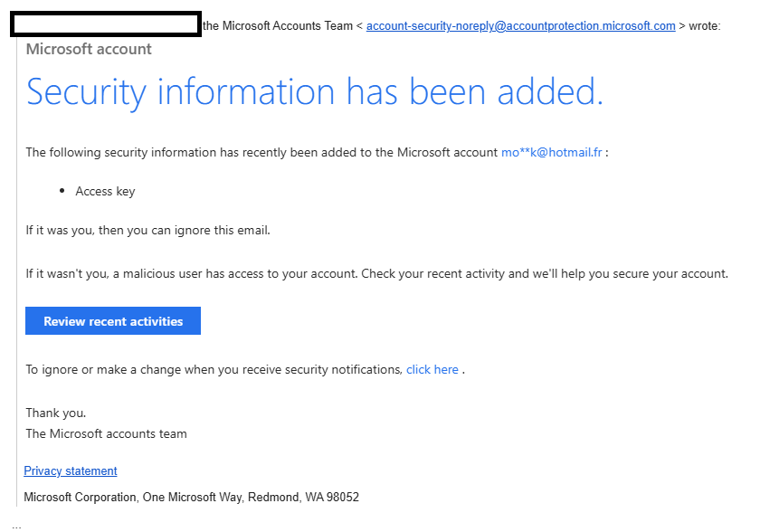Click the Review recent activities button

(113, 321)
